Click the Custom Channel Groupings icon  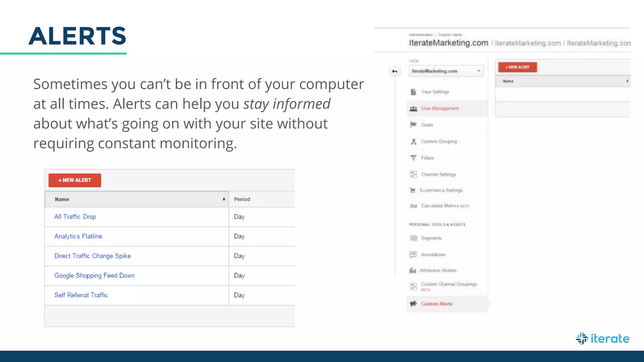413,286
